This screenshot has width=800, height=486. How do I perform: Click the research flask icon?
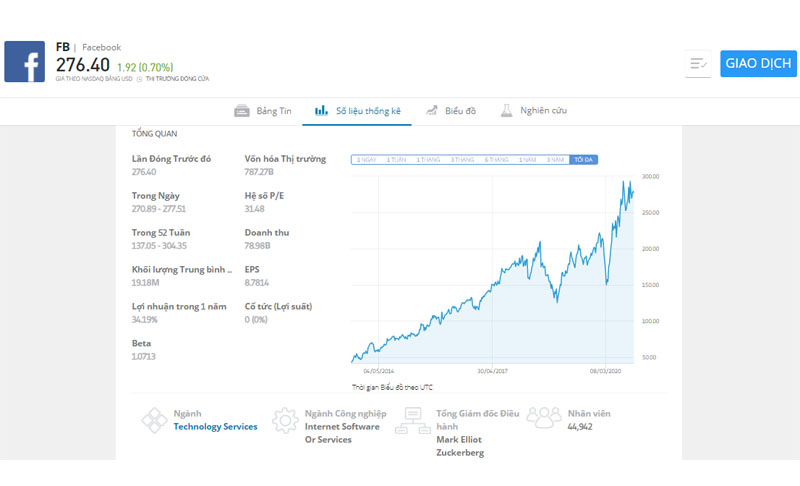click(x=506, y=110)
